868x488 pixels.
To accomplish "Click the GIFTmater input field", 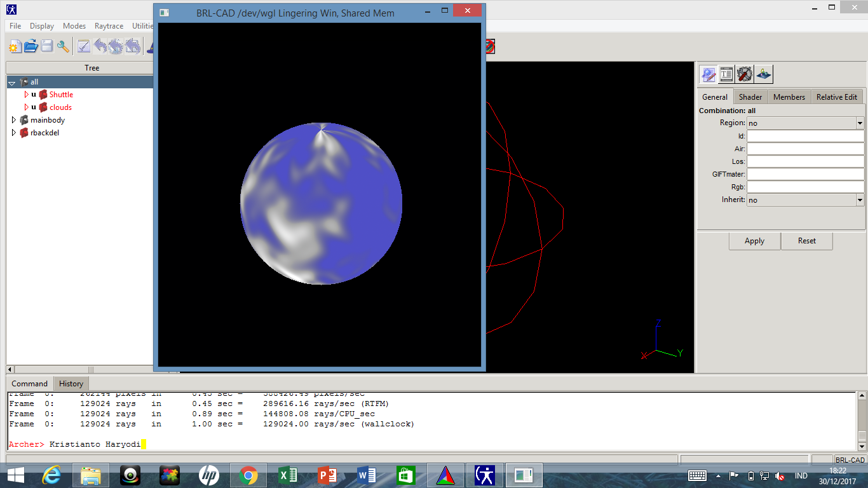I will (x=806, y=174).
